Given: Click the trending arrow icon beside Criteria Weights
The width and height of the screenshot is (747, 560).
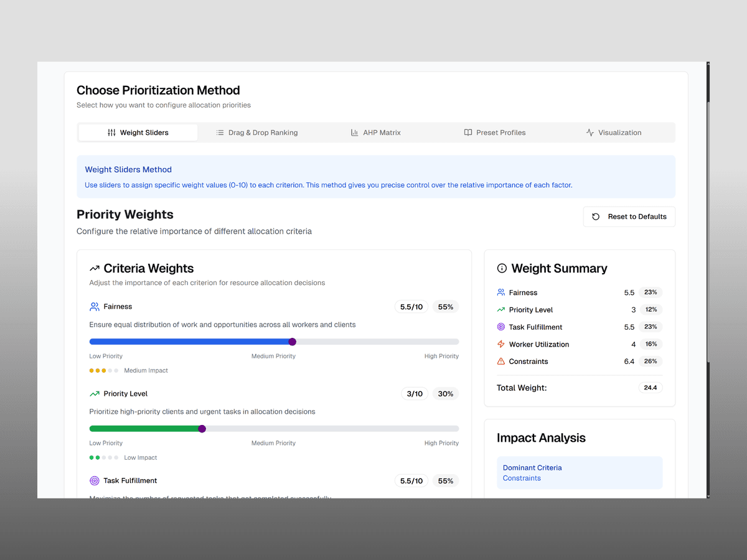Looking at the screenshot, I should 95,269.
